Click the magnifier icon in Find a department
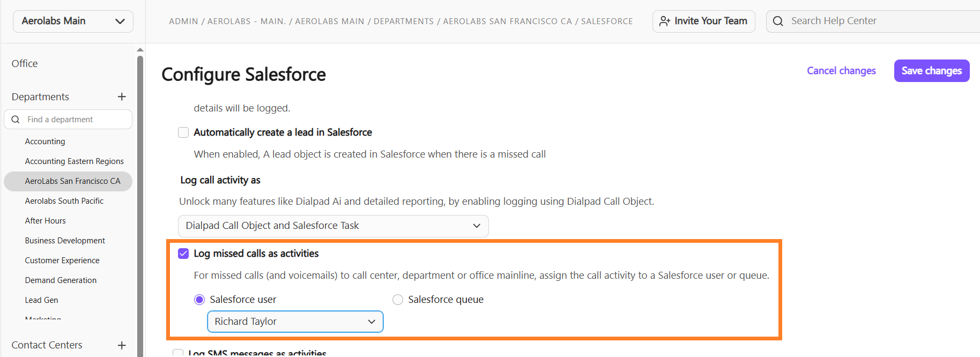This screenshot has height=357, width=980. coord(16,119)
